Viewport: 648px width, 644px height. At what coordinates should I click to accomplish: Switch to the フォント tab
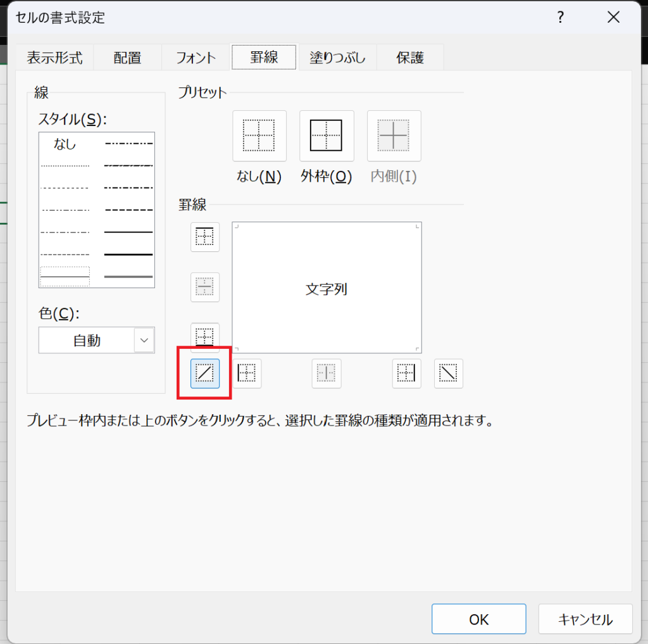click(196, 58)
